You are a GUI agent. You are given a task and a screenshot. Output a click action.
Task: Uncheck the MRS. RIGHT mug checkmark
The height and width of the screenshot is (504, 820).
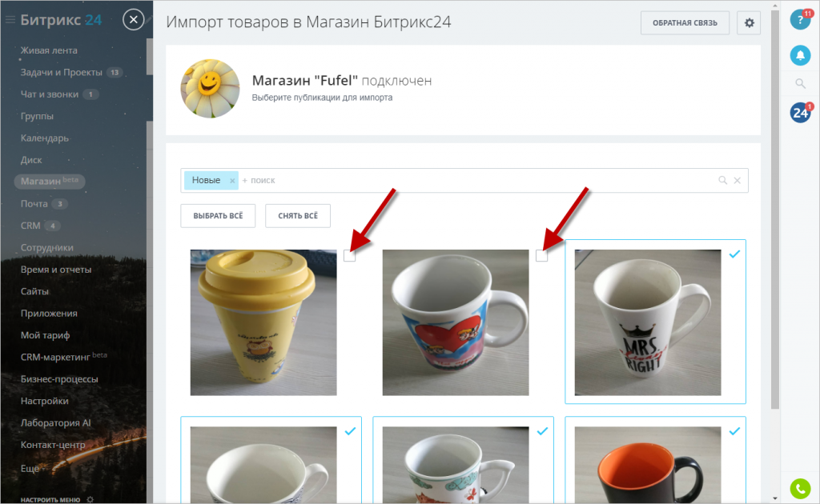(x=735, y=254)
